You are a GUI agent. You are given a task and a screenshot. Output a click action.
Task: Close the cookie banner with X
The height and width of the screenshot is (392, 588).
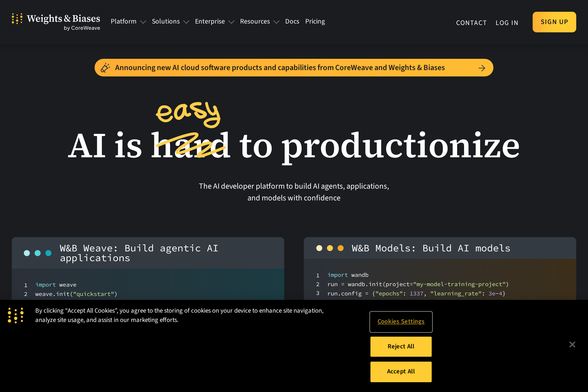[x=572, y=344]
